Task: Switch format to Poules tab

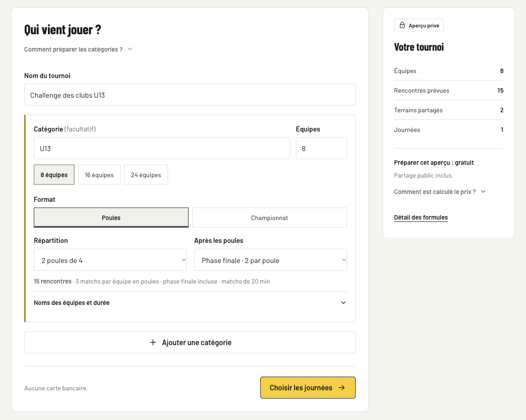Action: pos(111,217)
